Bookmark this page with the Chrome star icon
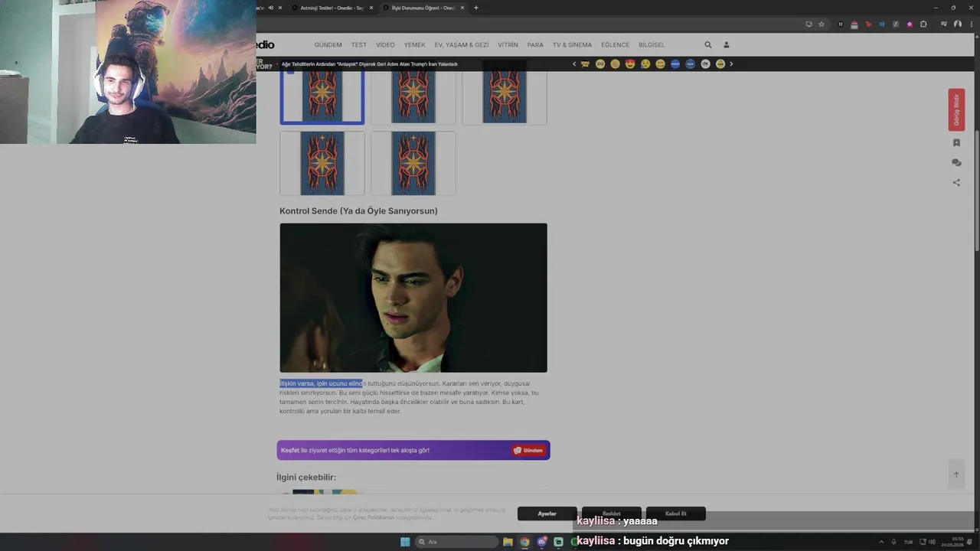The image size is (980, 551). tap(822, 24)
